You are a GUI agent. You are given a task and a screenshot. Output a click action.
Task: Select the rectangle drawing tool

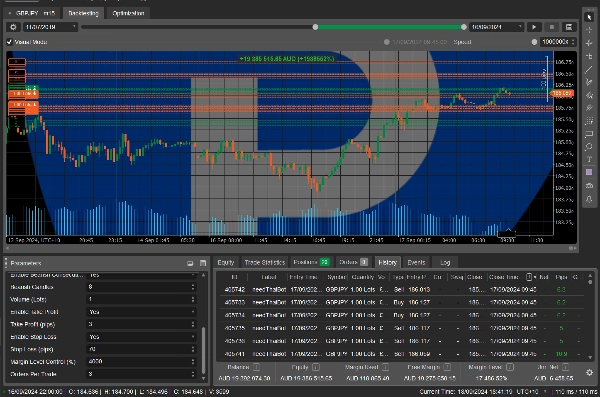pos(589,134)
